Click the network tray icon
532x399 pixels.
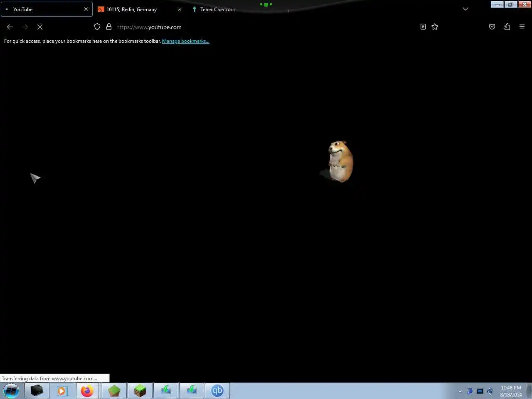(x=480, y=391)
